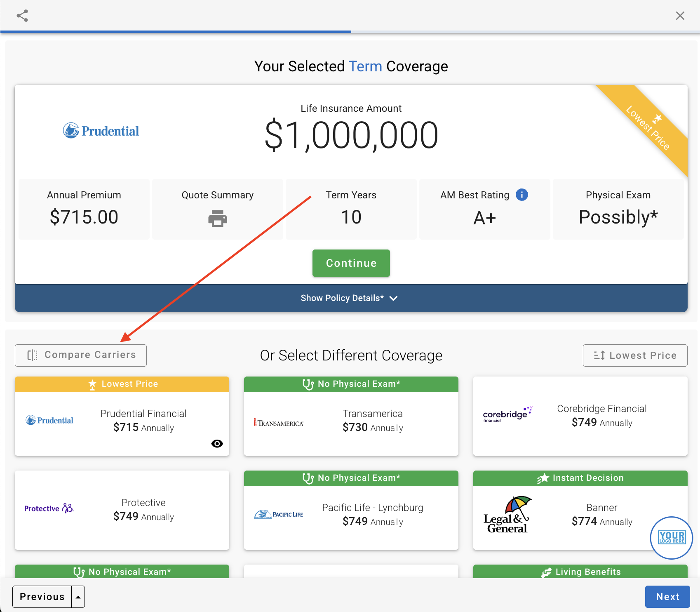The image size is (700, 612).
Task: Click No Physical Exam banner on Pacific Life card
Action: (x=351, y=478)
